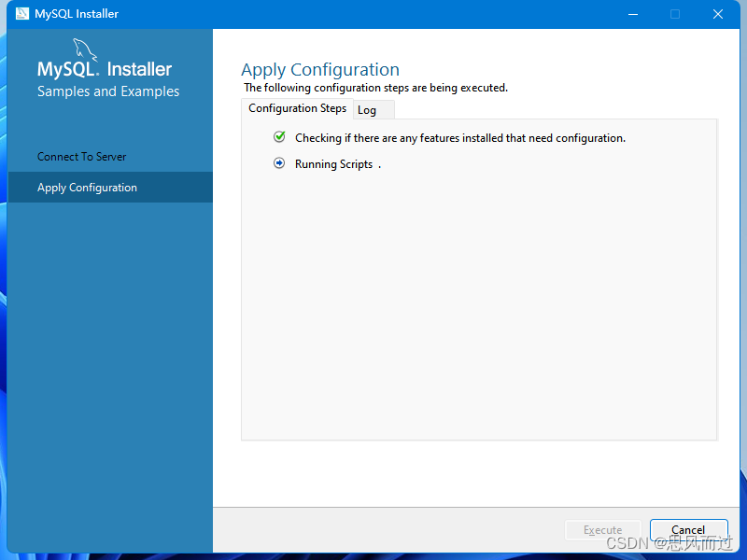Image resolution: width=747 pixels, height=560 pixels.
Task: Click the green checkmark beside Checking features step
Action: coord(279,137)
